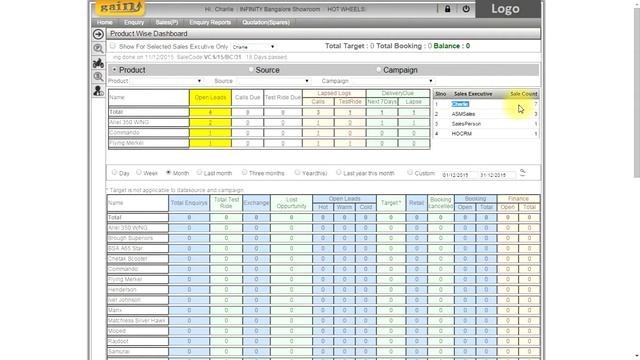The height and width of the screenshot is (360, 640).
Task: Click the person sidebar icon
Action: click(x=98, y=91)
